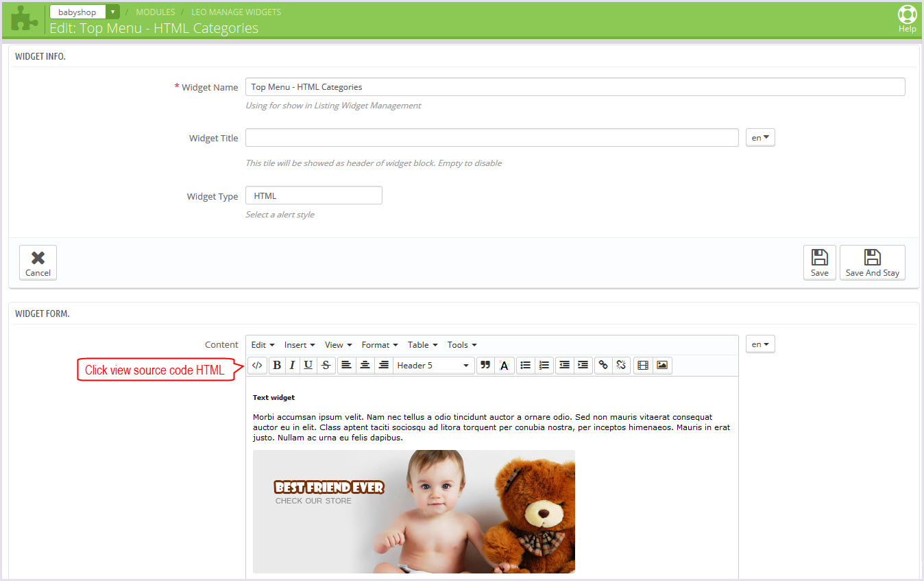Click the Cancel button
This screenshot has width=924, height=581.
38,263
